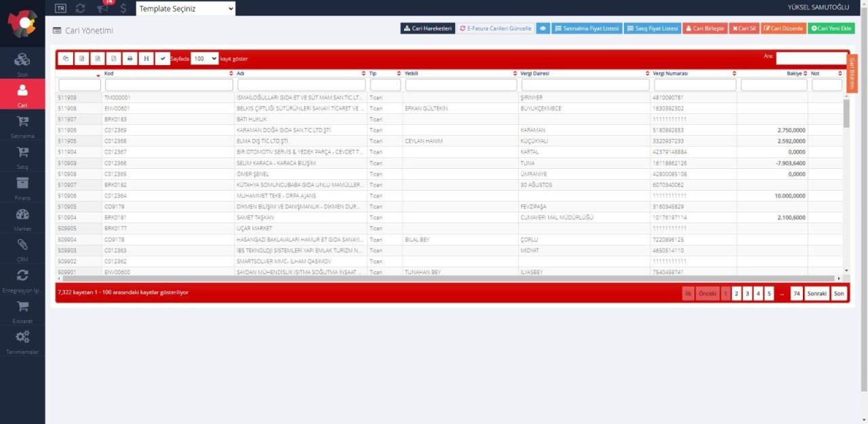Click the dollar sign icon in top bar
This screenshot has height=424, width=868.
pyautogui.click(x=123, y=8)
